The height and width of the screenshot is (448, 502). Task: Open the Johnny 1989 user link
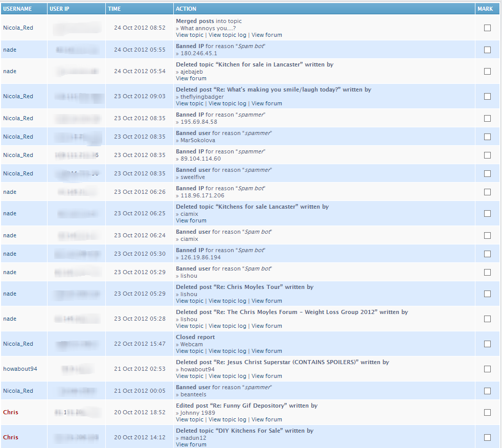coord(197,413)
